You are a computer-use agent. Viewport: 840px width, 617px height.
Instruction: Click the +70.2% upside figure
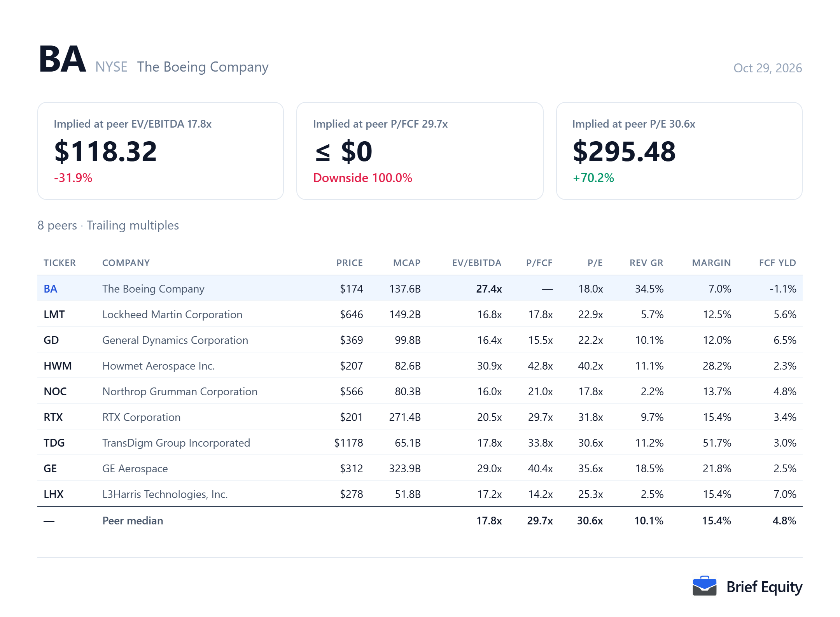tap(593, 178)
